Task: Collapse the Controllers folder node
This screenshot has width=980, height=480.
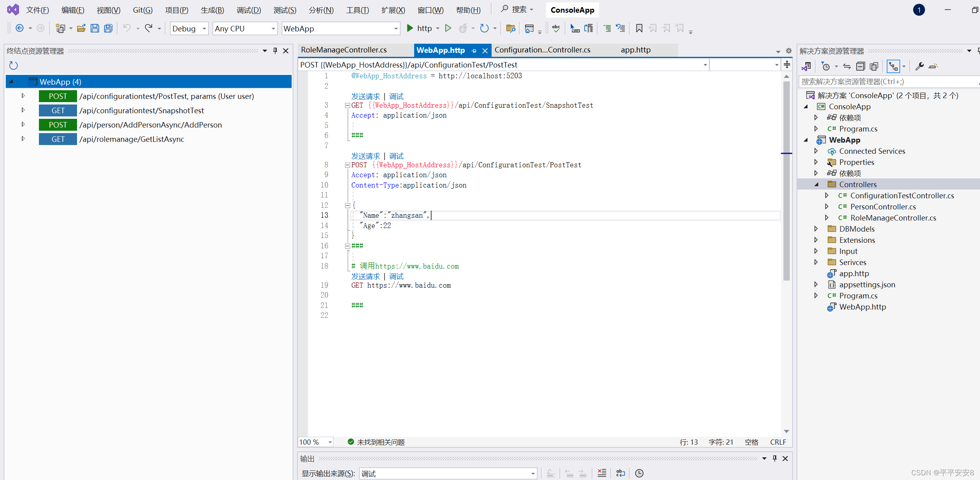Action: (816, 184)
